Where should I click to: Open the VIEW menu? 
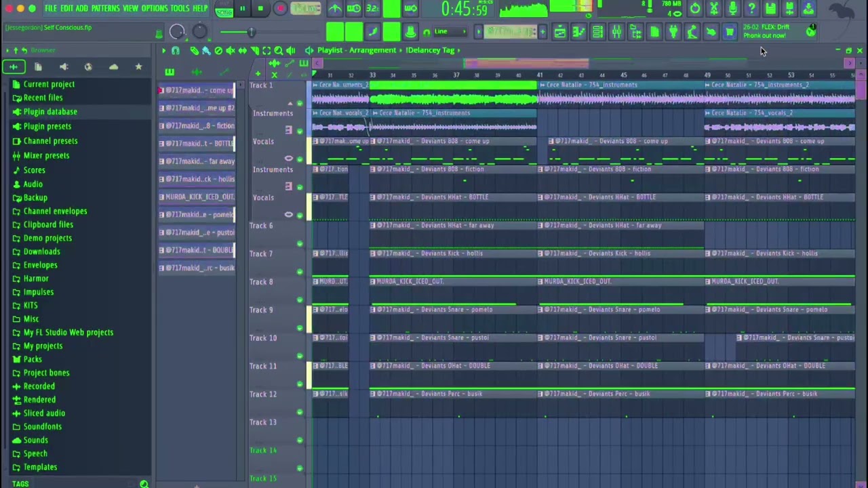(131, 8)
